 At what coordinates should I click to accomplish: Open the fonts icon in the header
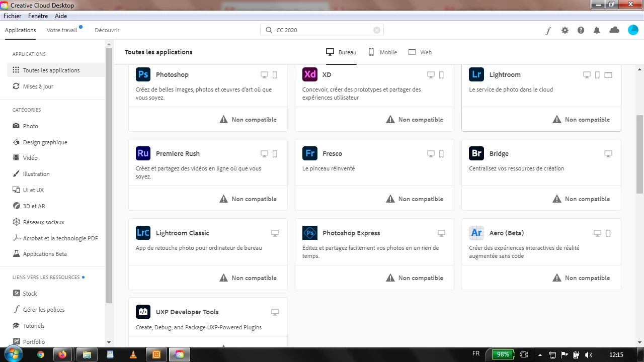click(x=548, y=30)
